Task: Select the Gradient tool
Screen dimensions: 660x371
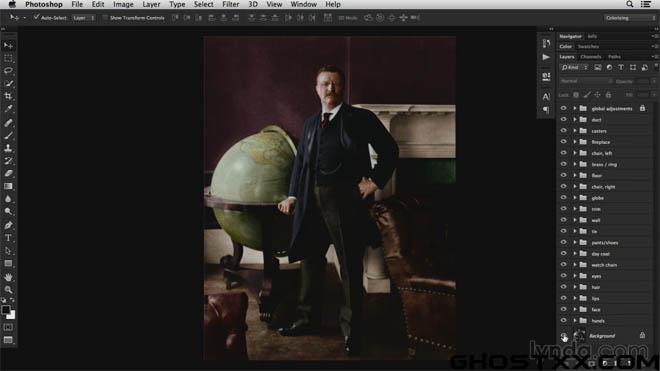Action: click(8, 186)
